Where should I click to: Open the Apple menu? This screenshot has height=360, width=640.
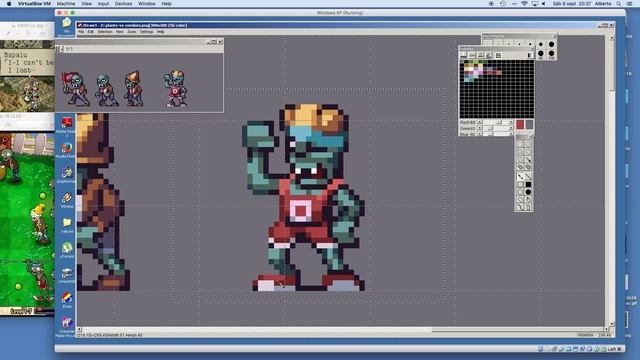tap(9, 4)
